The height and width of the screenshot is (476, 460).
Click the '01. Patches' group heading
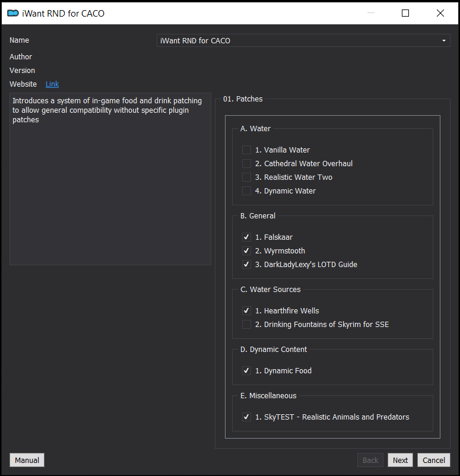click(x=243, y=99)
